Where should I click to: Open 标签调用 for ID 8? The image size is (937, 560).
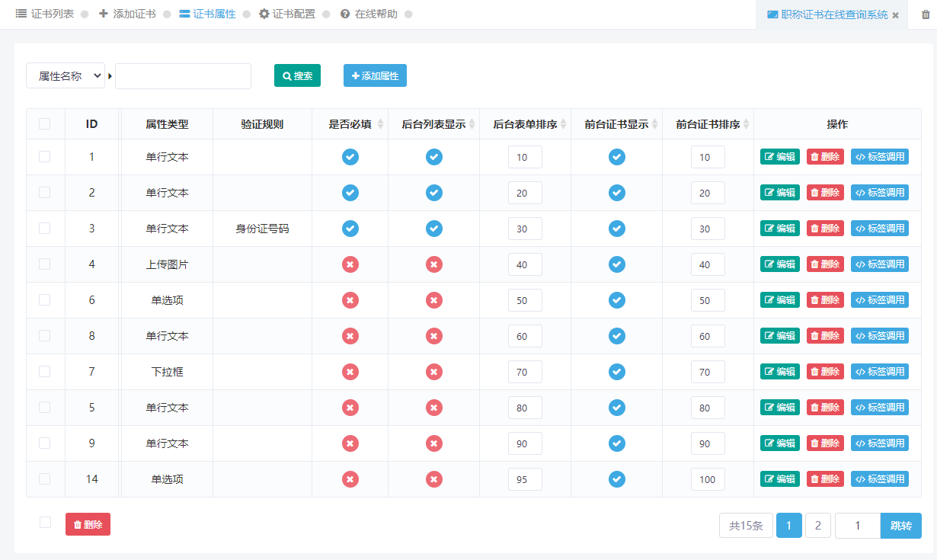pyautogui.click(x=880, y=336)
